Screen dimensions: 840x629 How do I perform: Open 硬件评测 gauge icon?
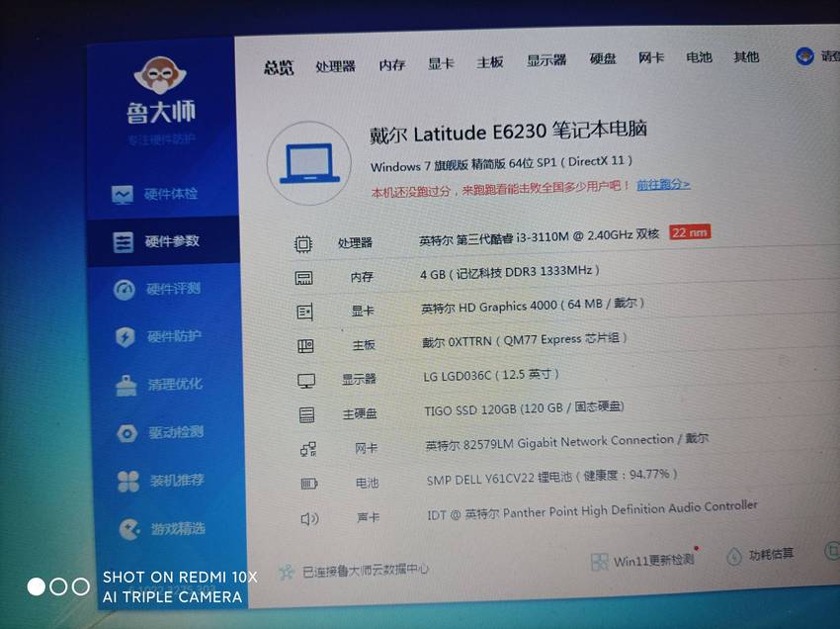click(125, 290)
